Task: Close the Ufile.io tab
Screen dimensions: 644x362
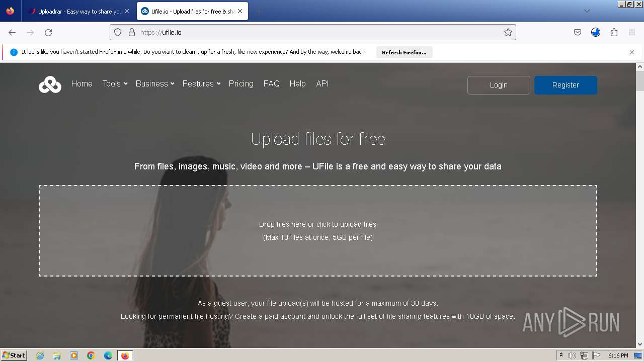Action: tap(240, 11)
